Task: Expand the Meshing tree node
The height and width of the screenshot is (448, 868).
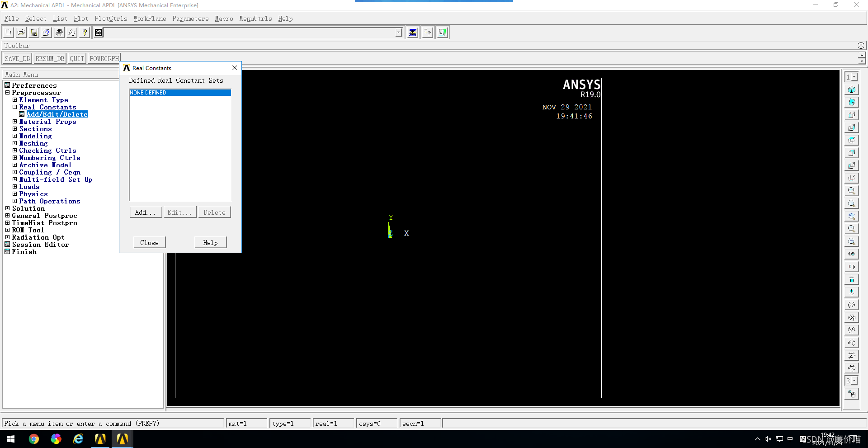Action: tap(14, 143)
